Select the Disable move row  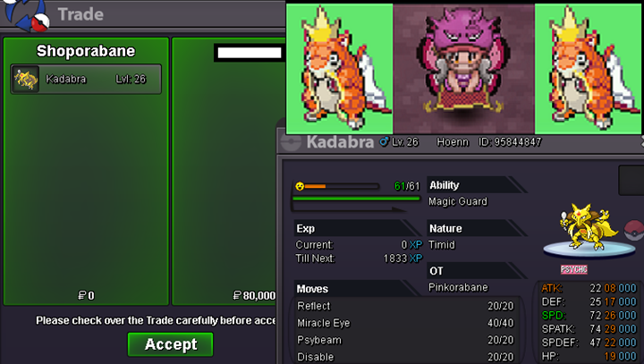[405, 357]
